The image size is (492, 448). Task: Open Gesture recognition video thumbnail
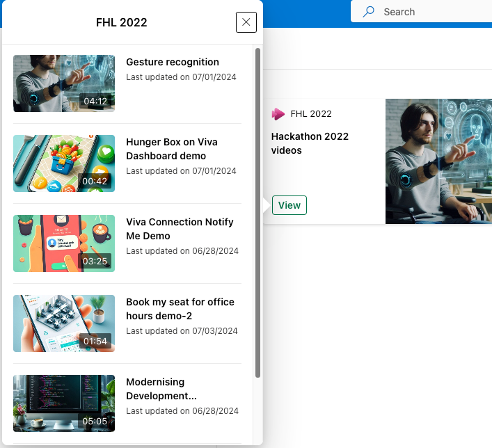[x=64, y=83]
